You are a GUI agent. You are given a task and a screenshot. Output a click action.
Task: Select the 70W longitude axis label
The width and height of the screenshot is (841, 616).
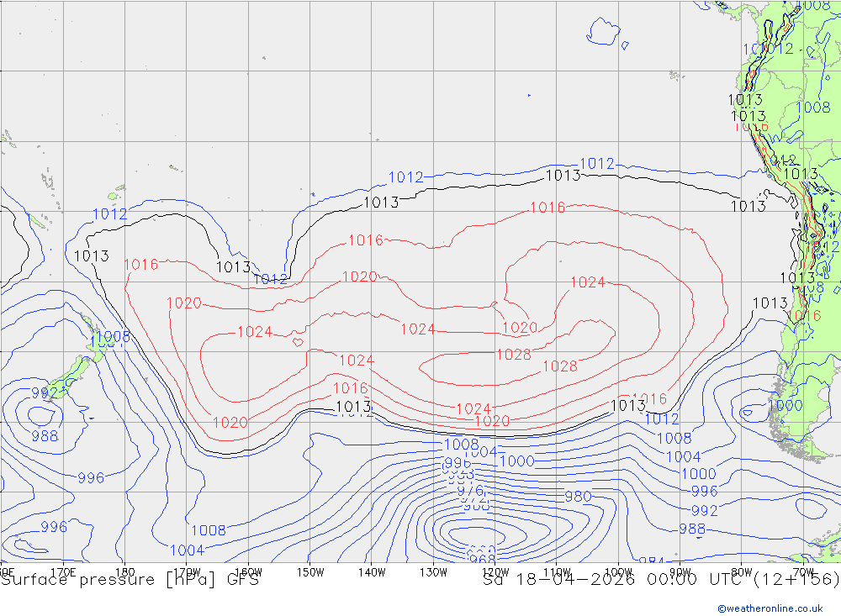click(x=803, y=572)
